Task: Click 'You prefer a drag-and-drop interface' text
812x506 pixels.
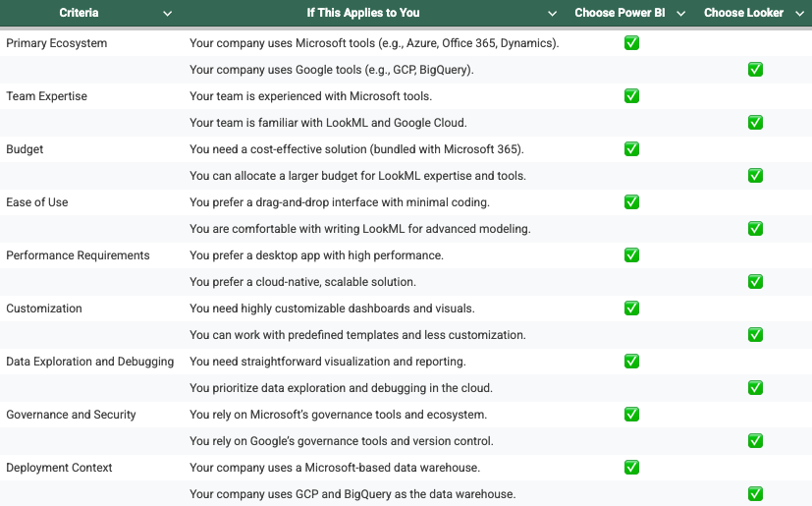Action: pos(340,202)
